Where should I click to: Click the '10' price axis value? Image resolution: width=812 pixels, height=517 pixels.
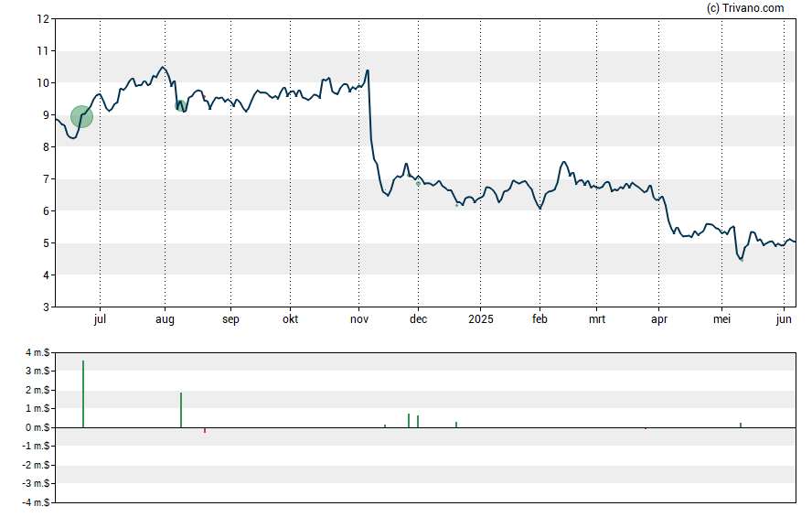43,83
